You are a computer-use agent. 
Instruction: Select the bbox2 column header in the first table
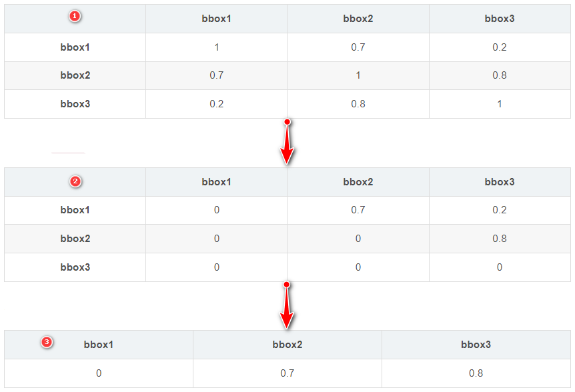pyautogui.click(x=358, y=19)
